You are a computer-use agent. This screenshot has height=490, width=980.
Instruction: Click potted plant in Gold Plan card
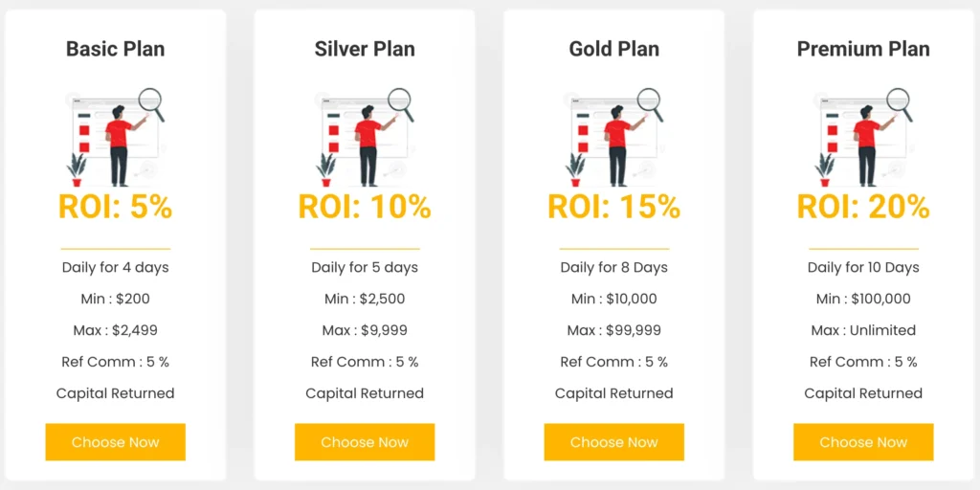click(575, 169)
